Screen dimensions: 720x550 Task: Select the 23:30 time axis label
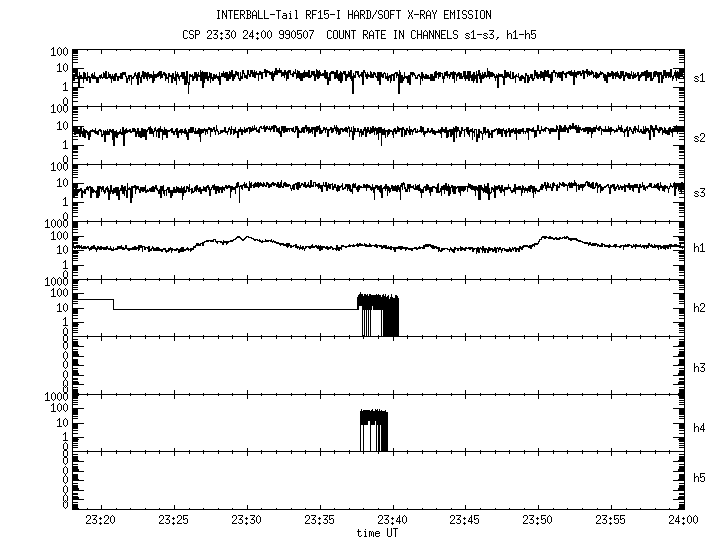point(246,521)
